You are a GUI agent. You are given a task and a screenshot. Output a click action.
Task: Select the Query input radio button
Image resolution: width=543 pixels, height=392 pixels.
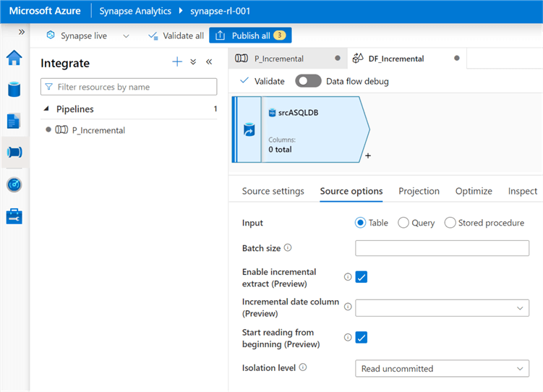[403, 223]
